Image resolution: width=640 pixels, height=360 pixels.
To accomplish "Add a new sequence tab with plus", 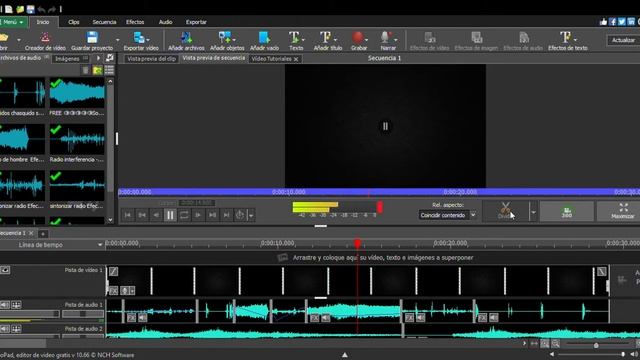I will point(43,234).
